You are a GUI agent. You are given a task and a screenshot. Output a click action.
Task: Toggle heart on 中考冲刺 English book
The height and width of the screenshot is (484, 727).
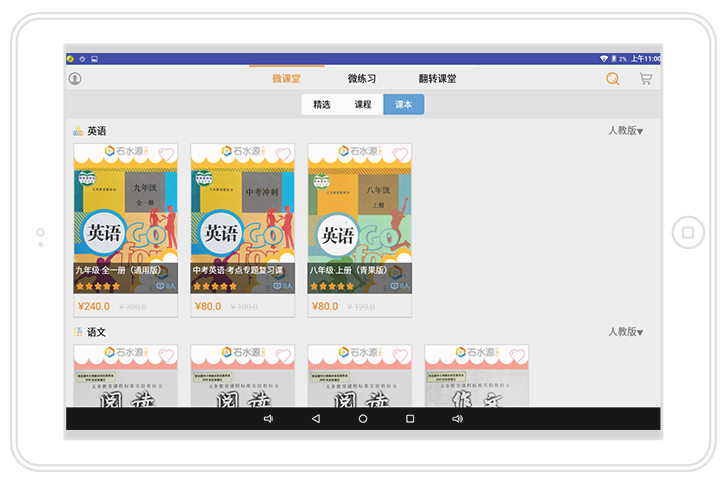coord(283,154)
